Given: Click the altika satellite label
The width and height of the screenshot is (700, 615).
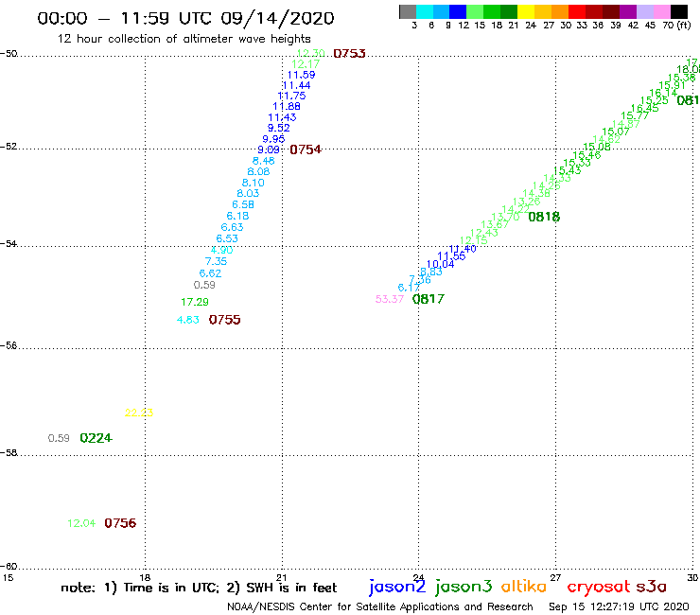Looking at the screenshot, I should pos(524,586).
